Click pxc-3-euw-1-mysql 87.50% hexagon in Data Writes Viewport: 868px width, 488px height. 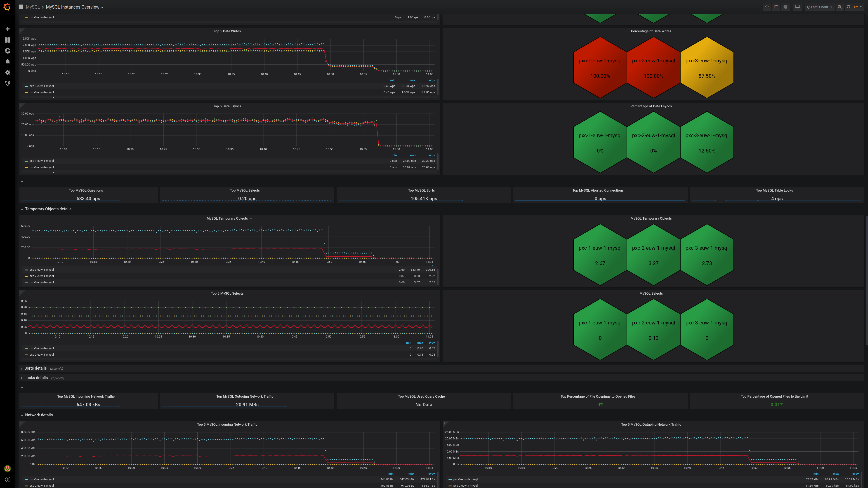(707, 67)
